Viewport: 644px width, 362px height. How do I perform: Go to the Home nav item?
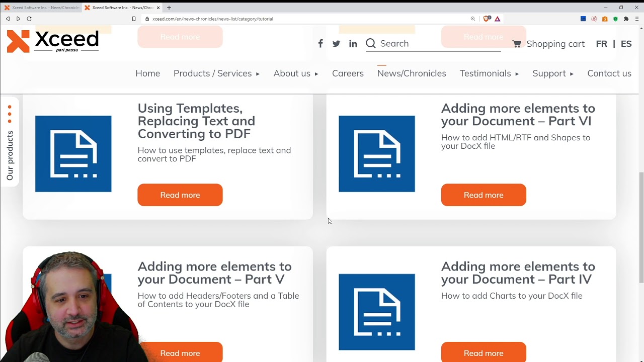[x=147, y=73]
